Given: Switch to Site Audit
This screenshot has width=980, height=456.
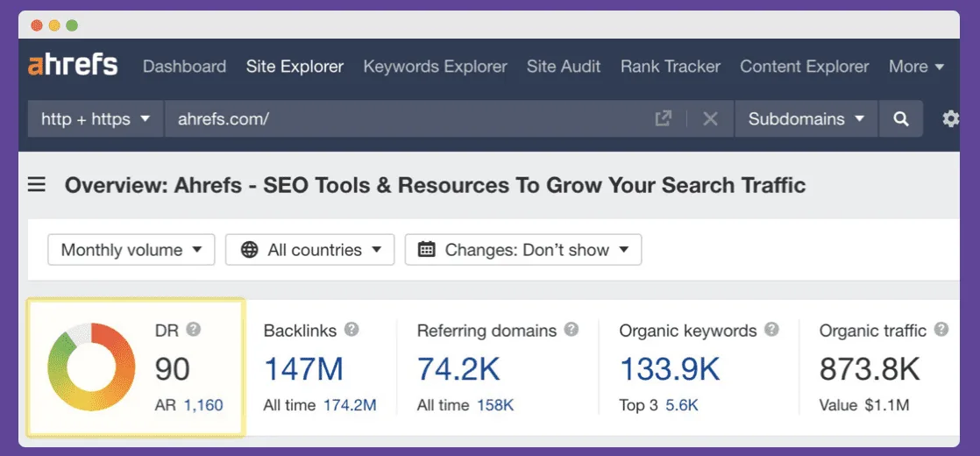Looking at the screenshot, I should [x=563, y=67].
